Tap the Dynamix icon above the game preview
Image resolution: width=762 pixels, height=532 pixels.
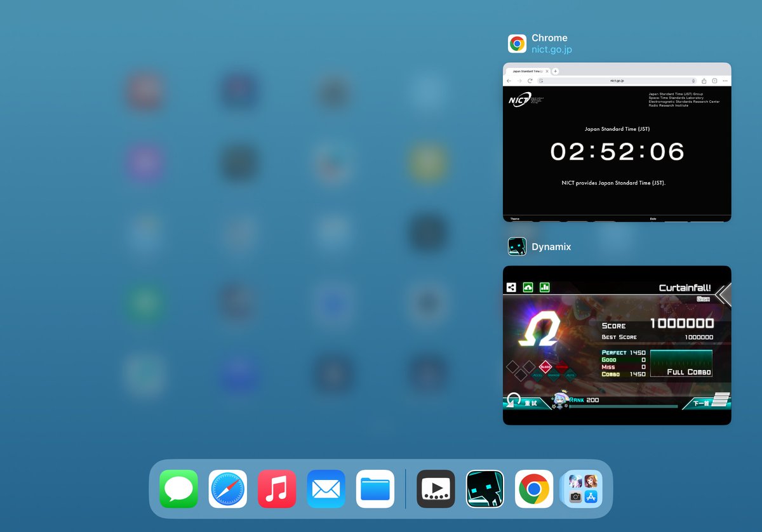[517, 246]
